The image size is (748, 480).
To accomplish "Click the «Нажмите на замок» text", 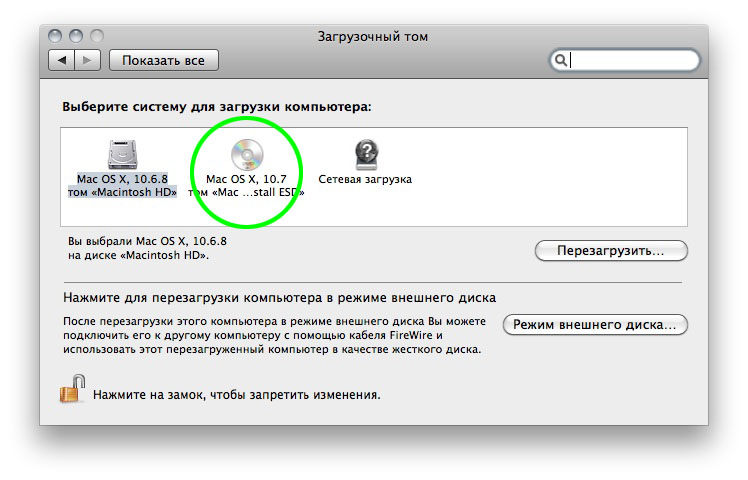I will 236,395.
